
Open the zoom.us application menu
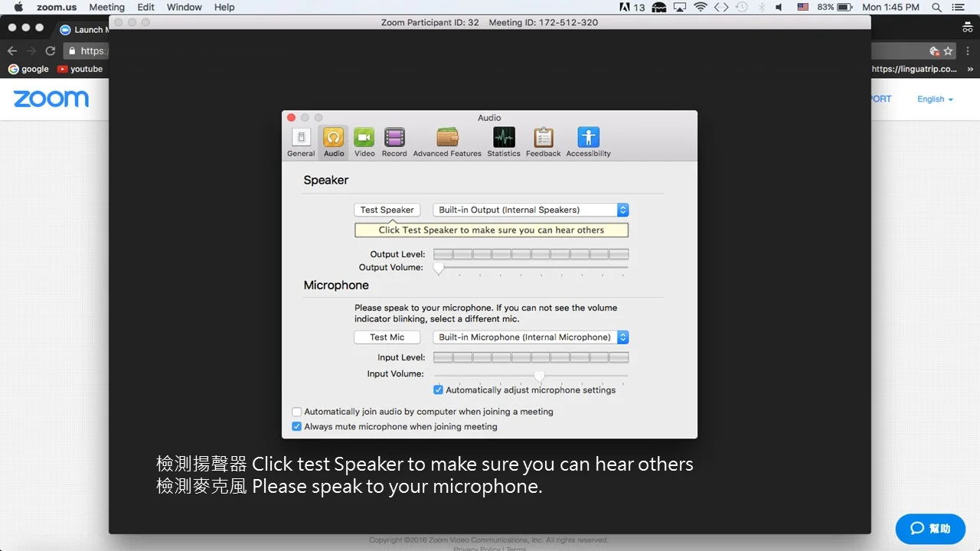[x=57, y=7]
